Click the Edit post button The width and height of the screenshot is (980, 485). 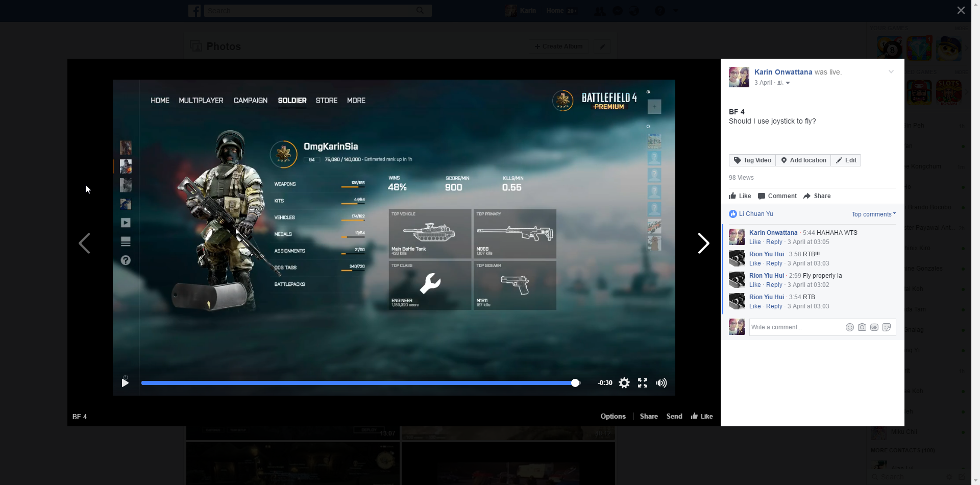coord(846,160)
